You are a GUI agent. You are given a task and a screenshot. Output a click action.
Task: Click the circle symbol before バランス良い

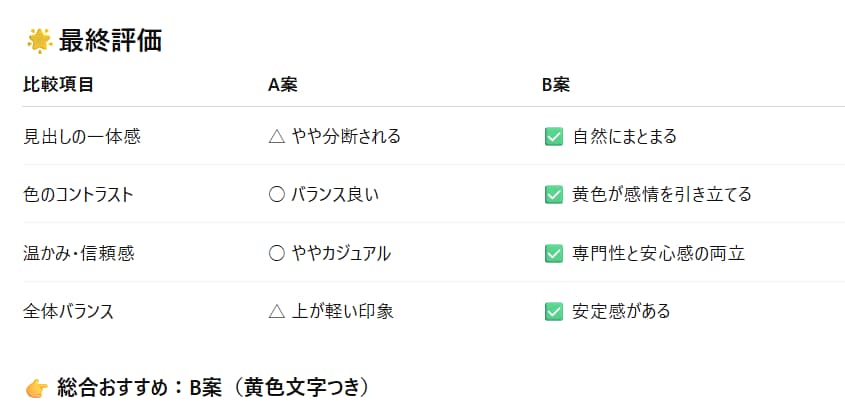[278, 194]
